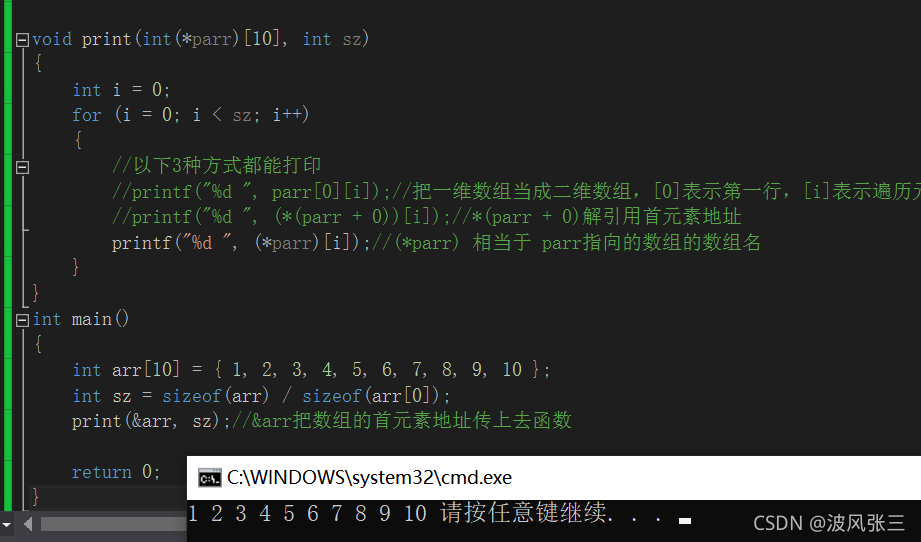921x542 pixels.
Task: Click the call 'print(&arr, sz);'
Action: coord(152,421)
